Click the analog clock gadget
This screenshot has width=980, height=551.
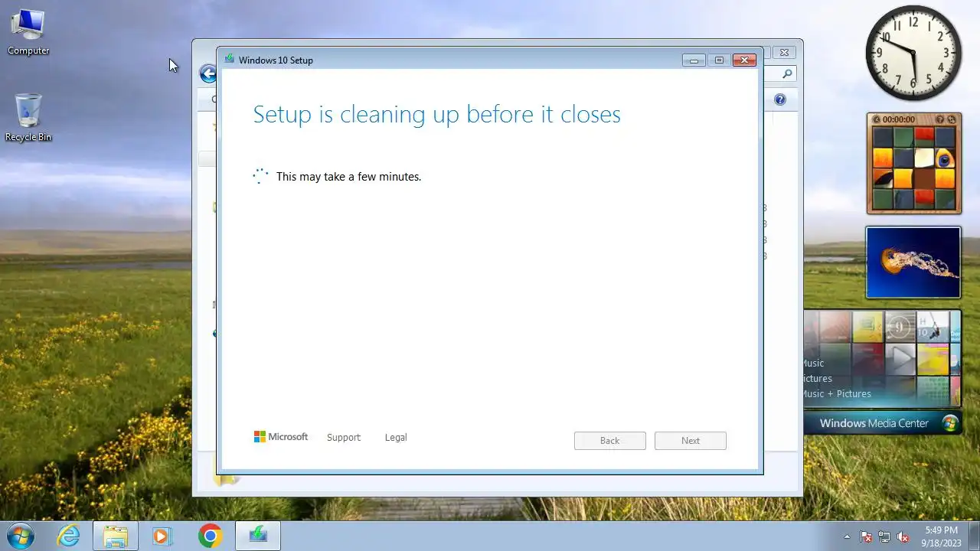pos(913,53)
